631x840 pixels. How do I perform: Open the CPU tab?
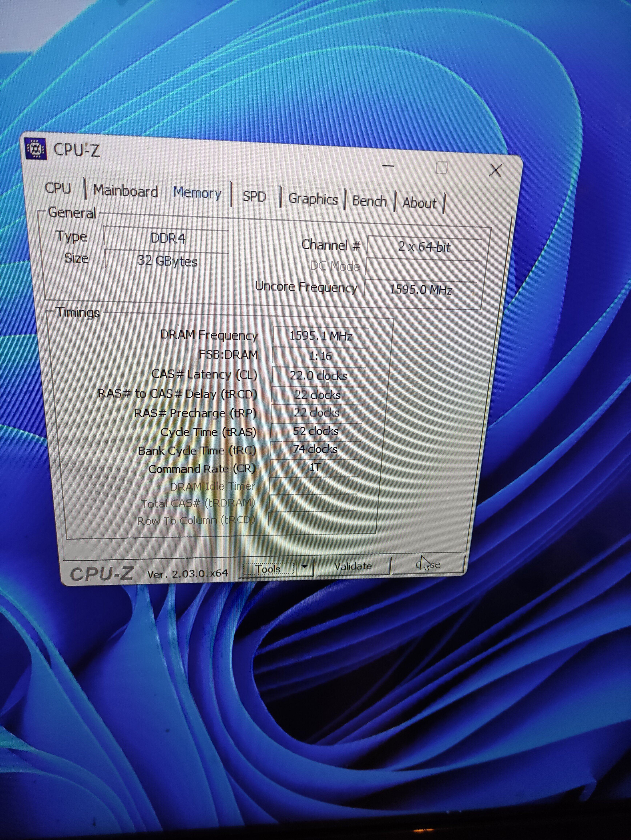coord(58,188)
